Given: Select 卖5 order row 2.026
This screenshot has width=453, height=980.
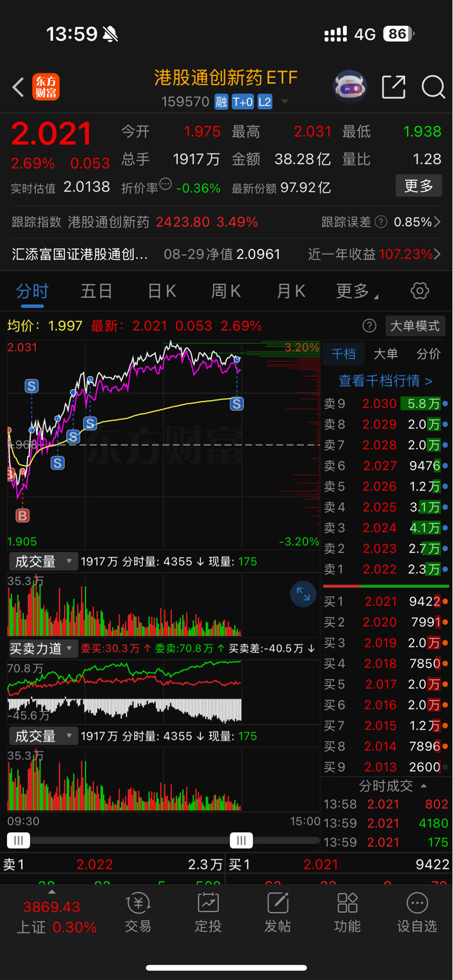Looking at the screenshot, I should point(386,486).
